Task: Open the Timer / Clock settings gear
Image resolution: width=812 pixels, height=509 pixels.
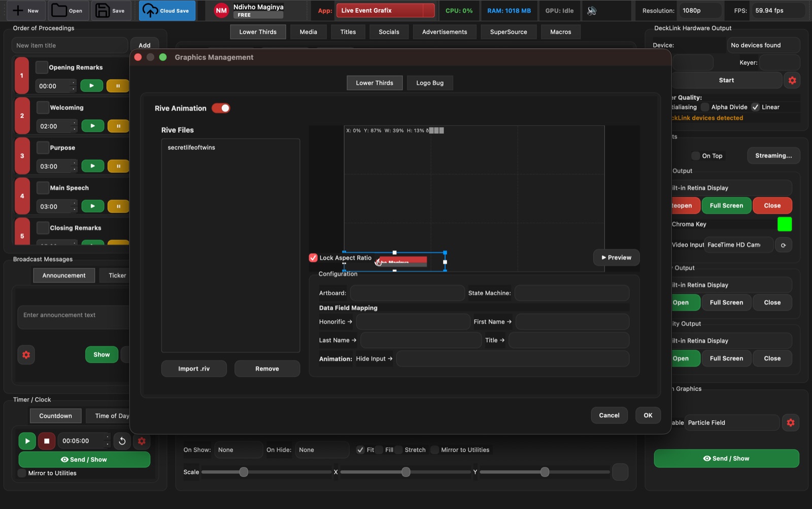Action: click(x=142, y=441)
